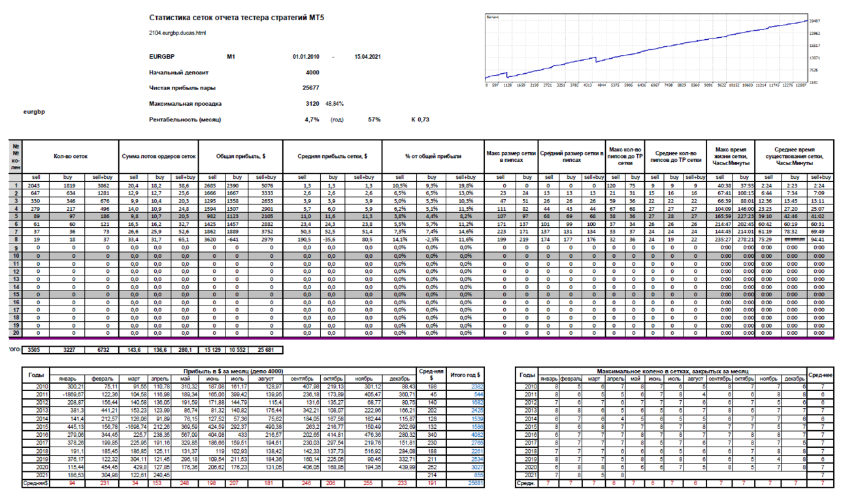843x504 pixels.
Task: Click the total profit cell 5076
Action: (266, 185)
